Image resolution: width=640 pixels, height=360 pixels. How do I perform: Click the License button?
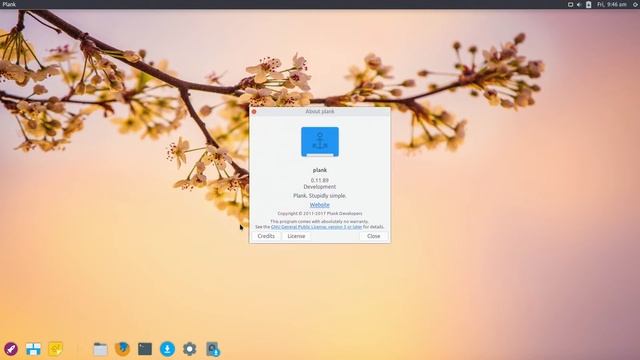point(296,236)
